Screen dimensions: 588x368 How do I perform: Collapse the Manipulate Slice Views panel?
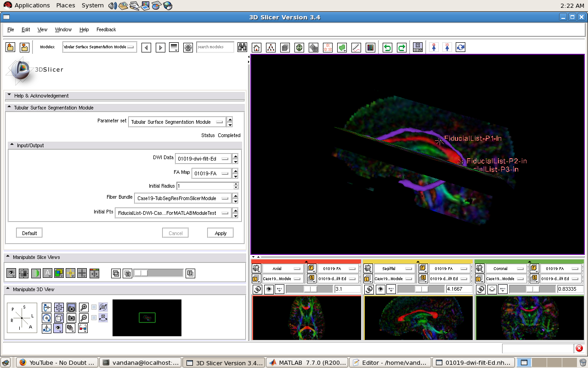point(8,257)
